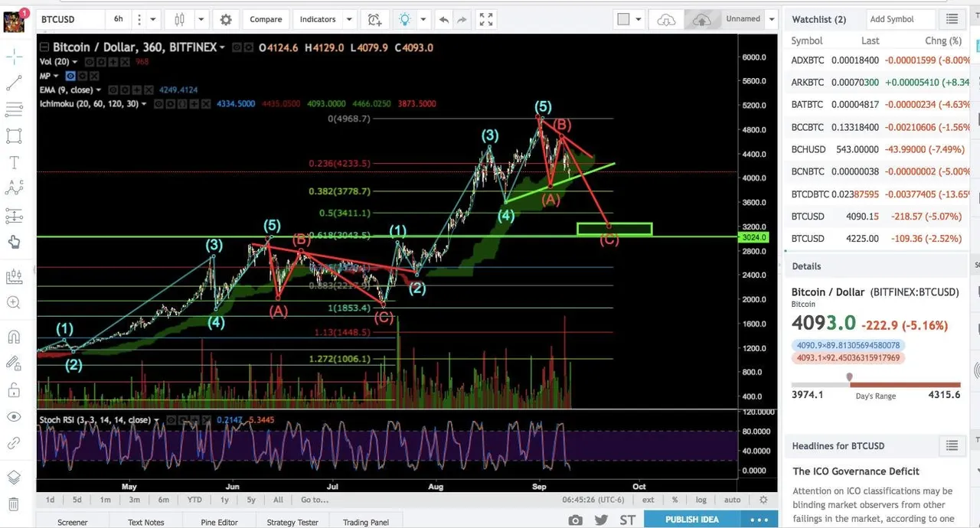Select the measure tool

point(14,277)
